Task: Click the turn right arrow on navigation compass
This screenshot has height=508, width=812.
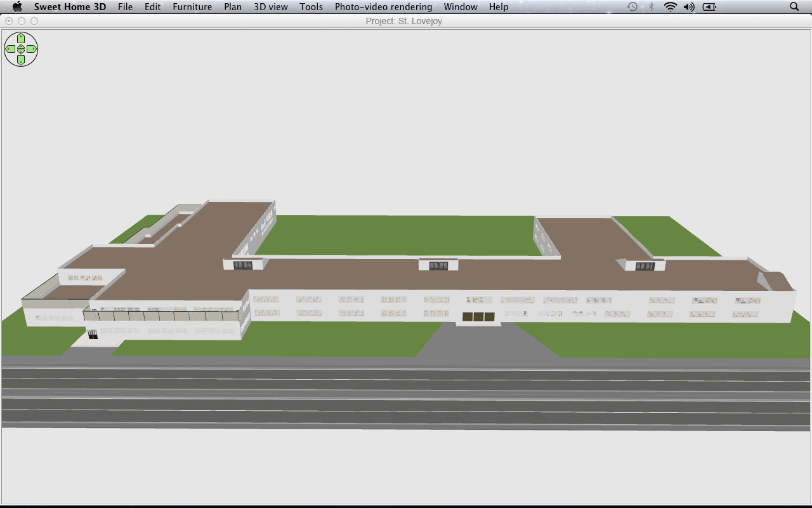Action: (x=32, y=49)
